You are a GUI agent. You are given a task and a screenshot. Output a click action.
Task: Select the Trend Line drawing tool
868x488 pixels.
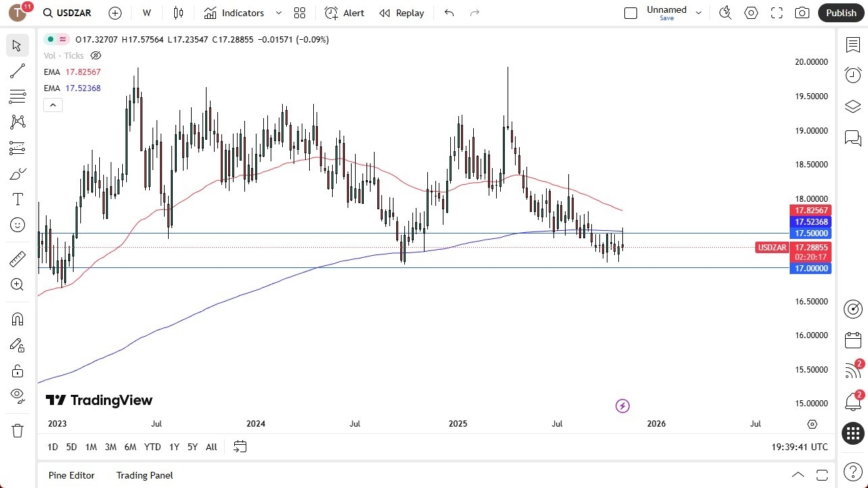(18, 71)
